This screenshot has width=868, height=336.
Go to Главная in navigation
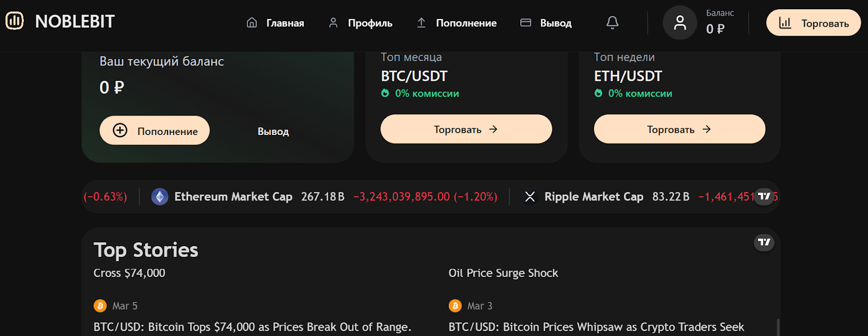click(x=275, y=23)
